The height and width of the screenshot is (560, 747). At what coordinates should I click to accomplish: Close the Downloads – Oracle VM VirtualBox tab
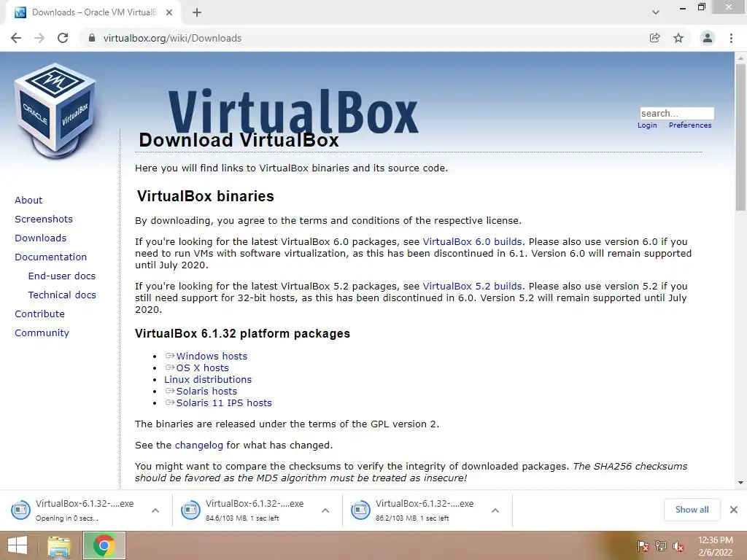coord(169,12)
